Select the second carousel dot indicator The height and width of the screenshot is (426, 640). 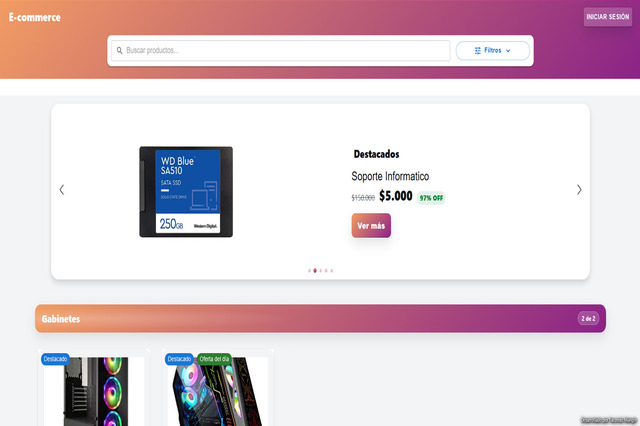[x=315, y=271]
